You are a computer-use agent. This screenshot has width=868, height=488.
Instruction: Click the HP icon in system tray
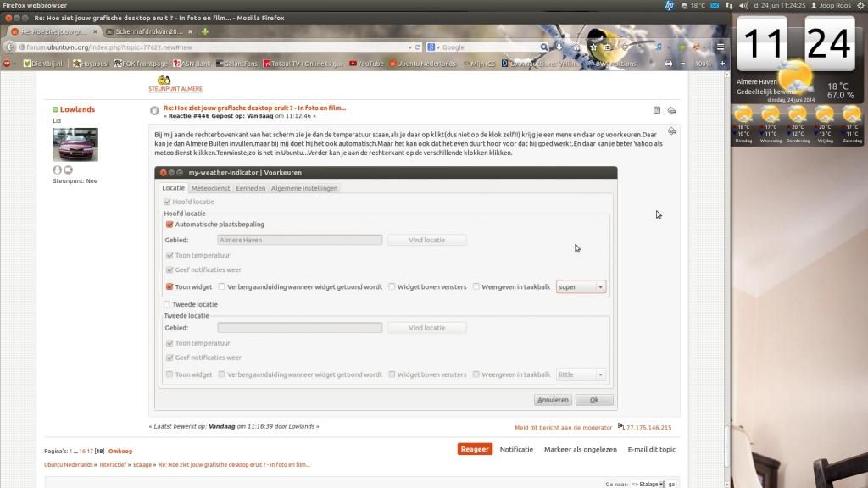(x=670, y=5)
